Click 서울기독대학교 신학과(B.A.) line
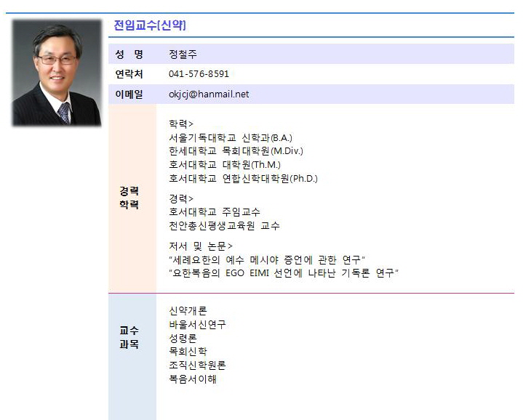Screen dimensions: 523x420 pos(231,137)
